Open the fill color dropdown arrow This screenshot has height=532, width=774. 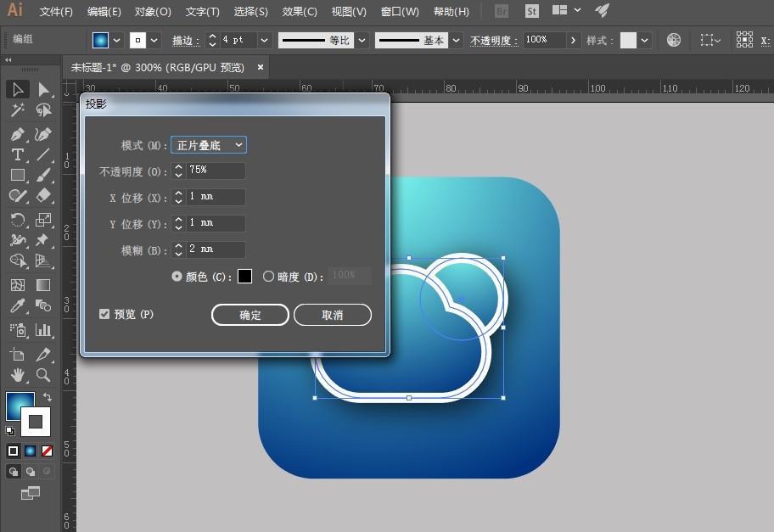click(116, 41)
